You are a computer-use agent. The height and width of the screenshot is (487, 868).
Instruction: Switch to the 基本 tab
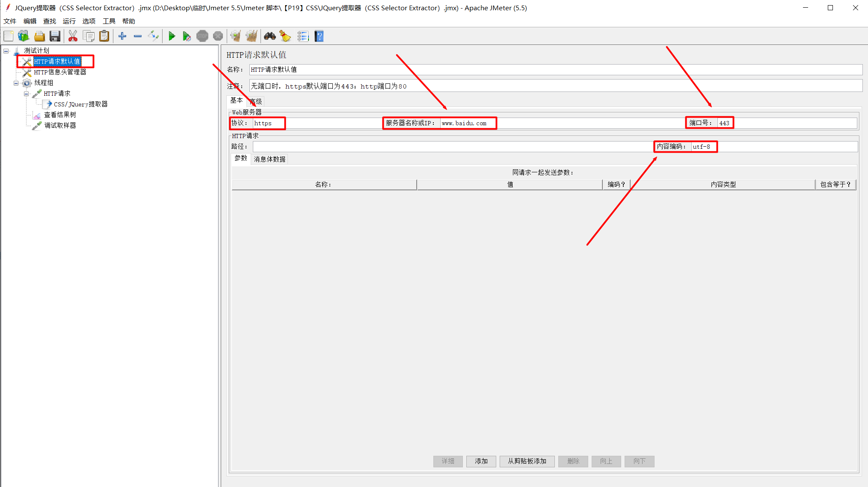237,100
